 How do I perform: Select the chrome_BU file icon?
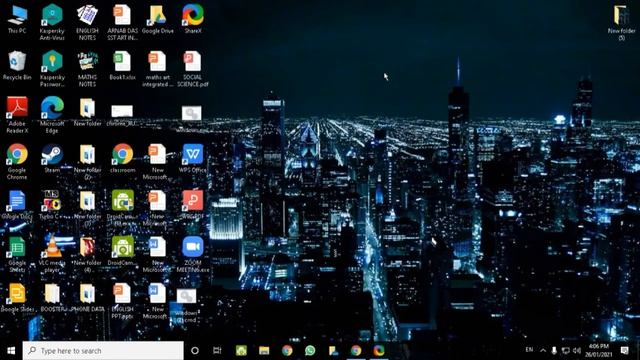click(122, 116)
